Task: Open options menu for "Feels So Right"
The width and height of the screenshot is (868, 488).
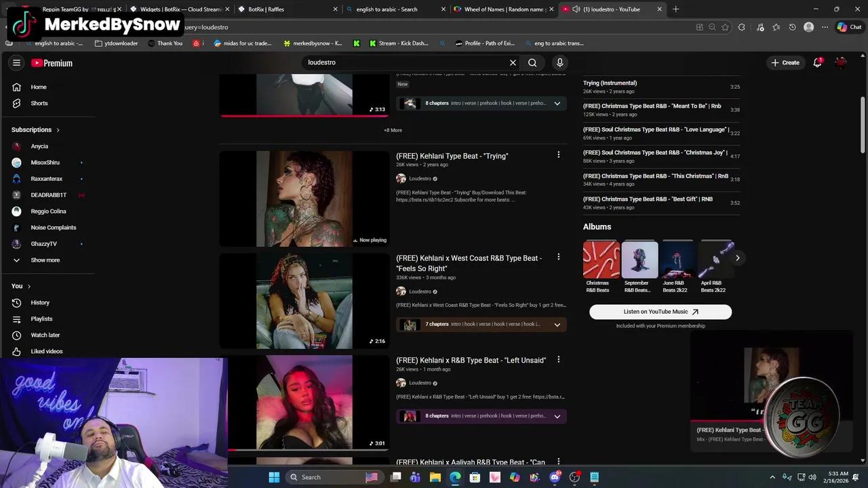Action: tap(558, 258)
